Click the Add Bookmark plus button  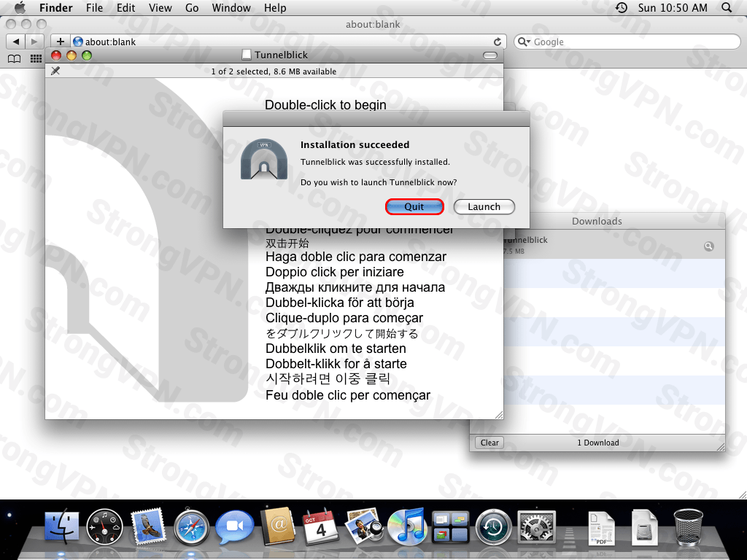[x=61, y=42]
